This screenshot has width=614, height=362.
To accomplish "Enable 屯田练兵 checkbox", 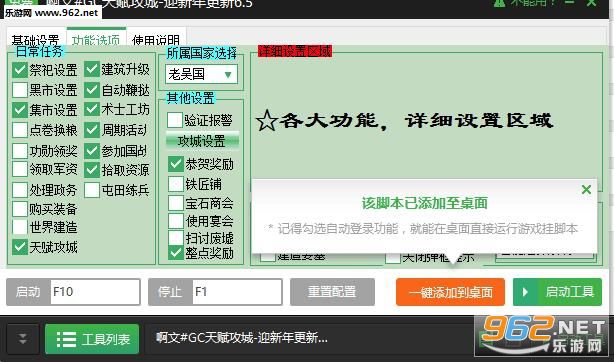I will 92,190.
